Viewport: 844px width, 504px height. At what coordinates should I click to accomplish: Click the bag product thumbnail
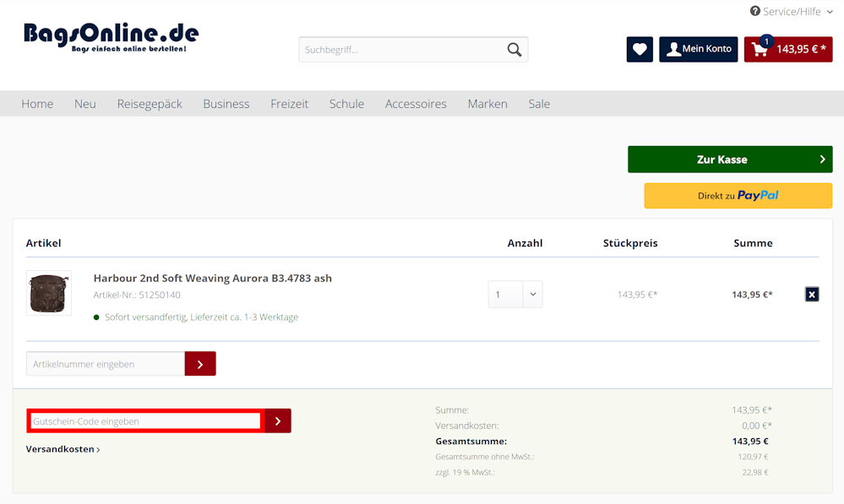[49, 293]
